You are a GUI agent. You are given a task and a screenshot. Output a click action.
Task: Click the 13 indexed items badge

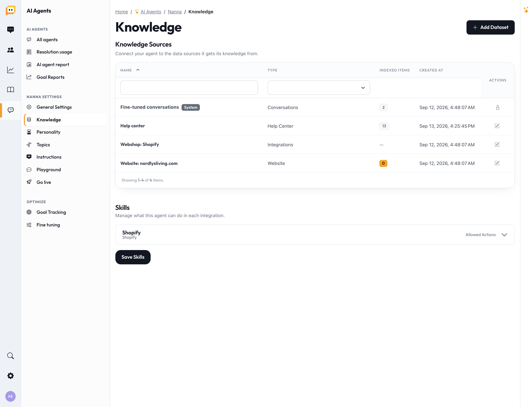point(384,126)
